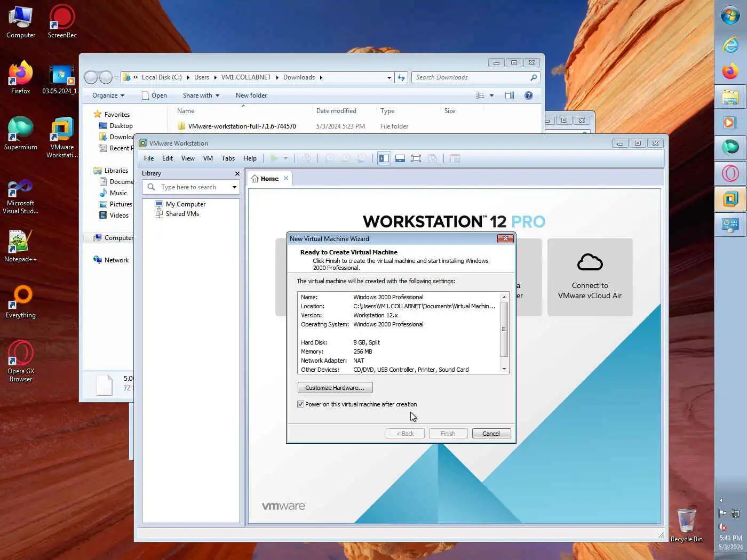Click the refresh icon beside the address bar

coord(402,77)
